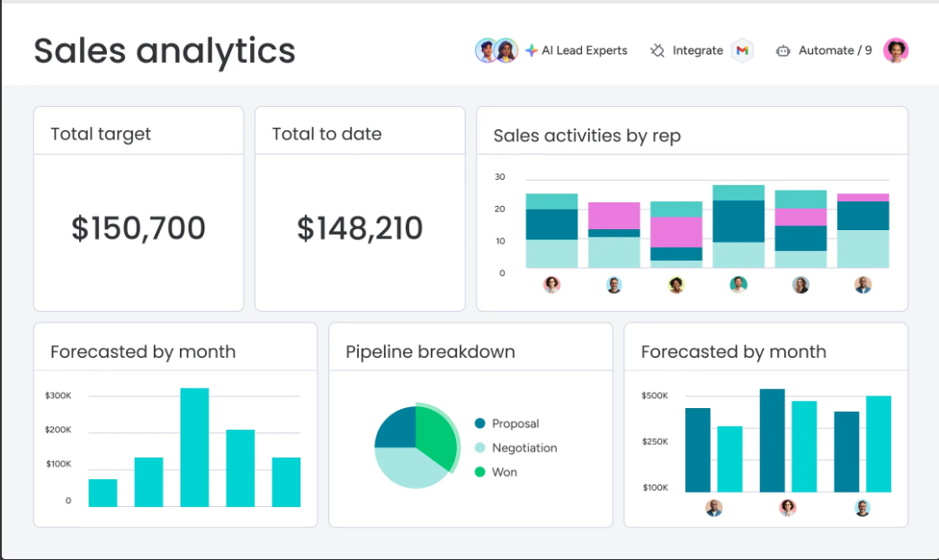Image resolution: width=939 pixels, height=560 pixels.
Task: Click the Negotiation legend color dot
Action: click(479, 448)
